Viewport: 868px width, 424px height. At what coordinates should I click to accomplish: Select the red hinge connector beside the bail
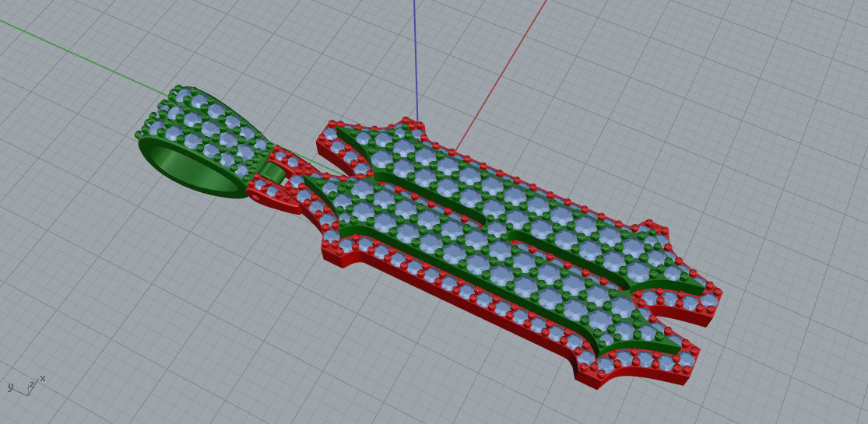click(275, 190)
